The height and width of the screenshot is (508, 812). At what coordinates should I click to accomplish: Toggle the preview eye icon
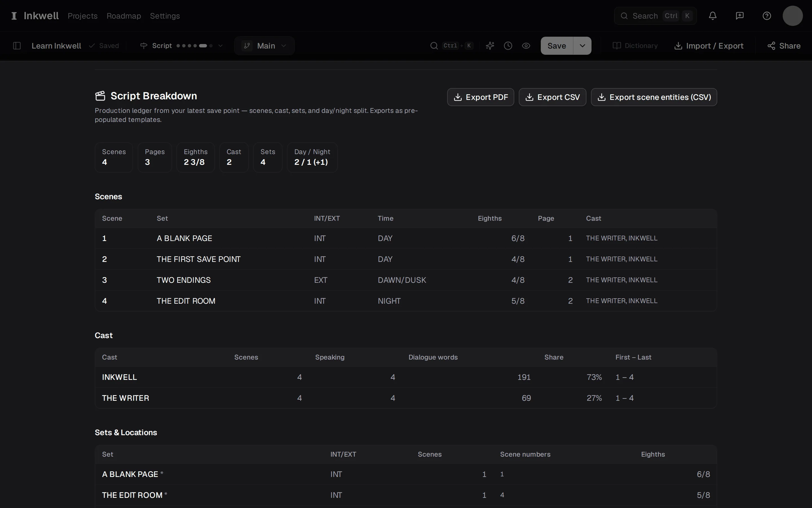[526, 46]
